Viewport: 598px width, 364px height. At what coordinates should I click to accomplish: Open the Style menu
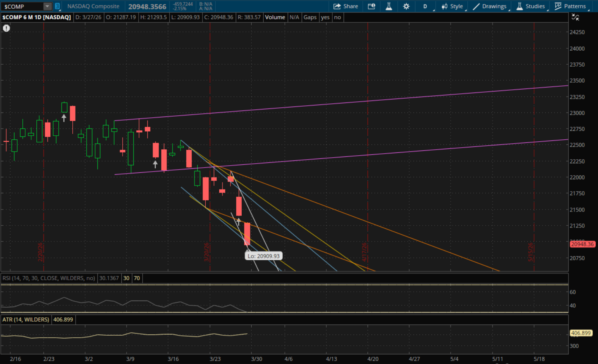(452, 6)
